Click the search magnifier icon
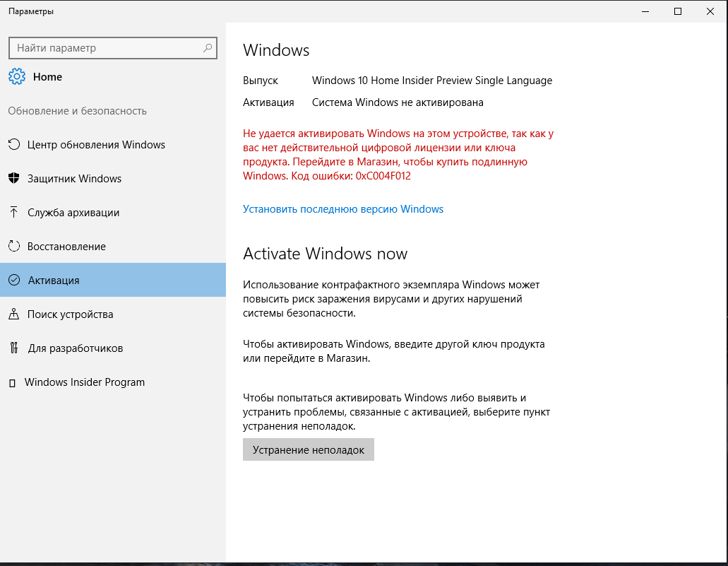Viewport: 728px width, 566px height. pos(208,48)
